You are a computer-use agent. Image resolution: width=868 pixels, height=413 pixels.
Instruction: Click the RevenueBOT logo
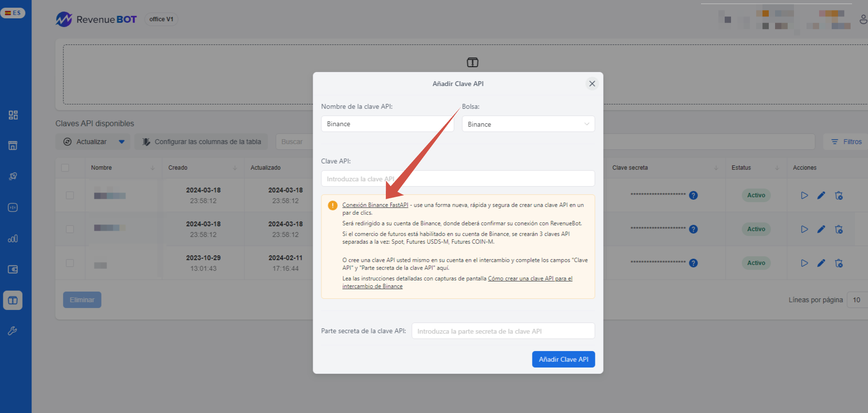tap(96, 19)
